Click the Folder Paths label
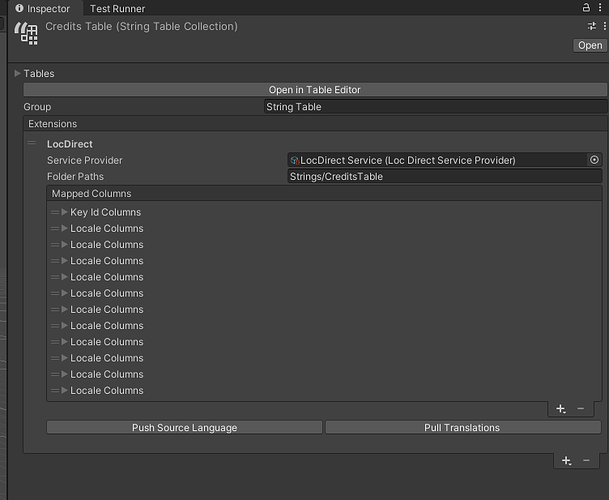 click(75, 177)
